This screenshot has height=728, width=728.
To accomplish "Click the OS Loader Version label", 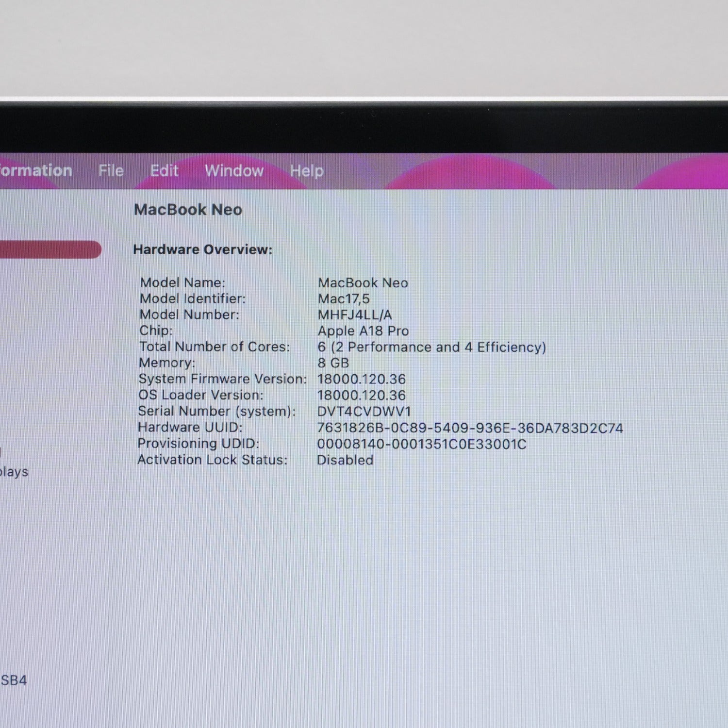I will [x=201, y=395].
